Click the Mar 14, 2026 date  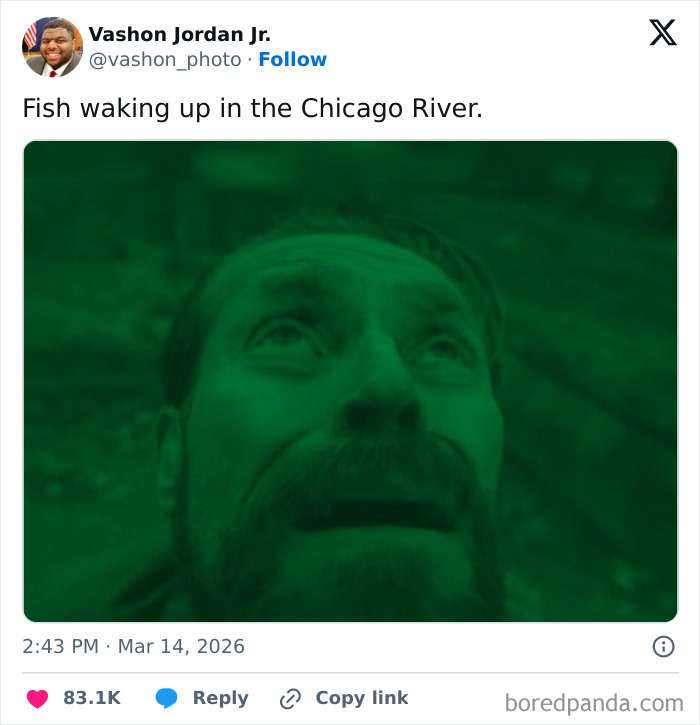point(181,646)
